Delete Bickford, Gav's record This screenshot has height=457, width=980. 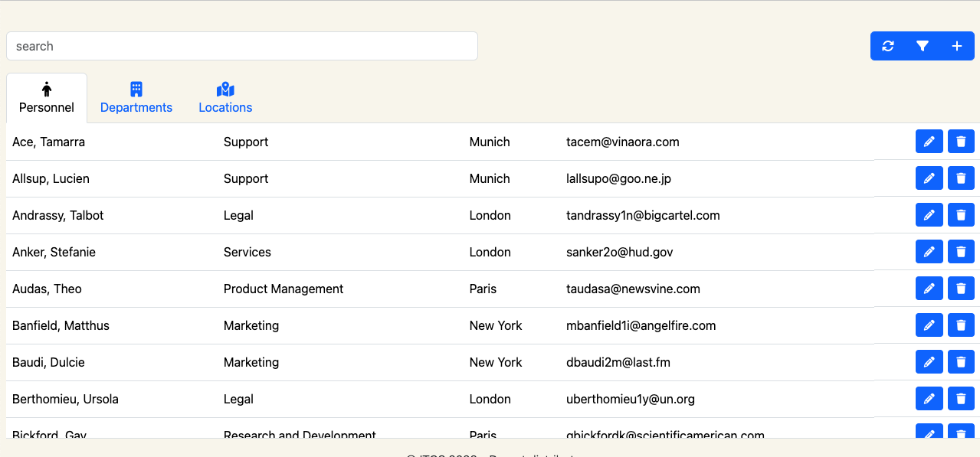[x=961, y=433]
